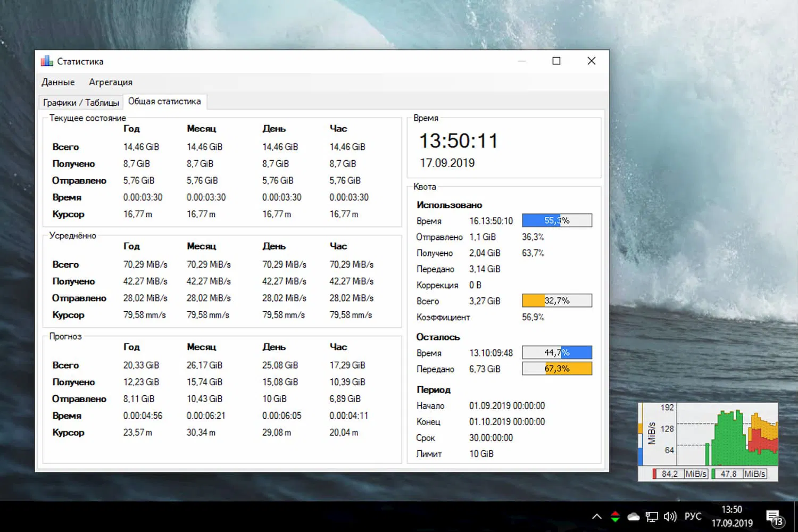798x532 pixels.
Task: Open the OneDrive cloud icon in system tray
Action: (x=633, y=516)
